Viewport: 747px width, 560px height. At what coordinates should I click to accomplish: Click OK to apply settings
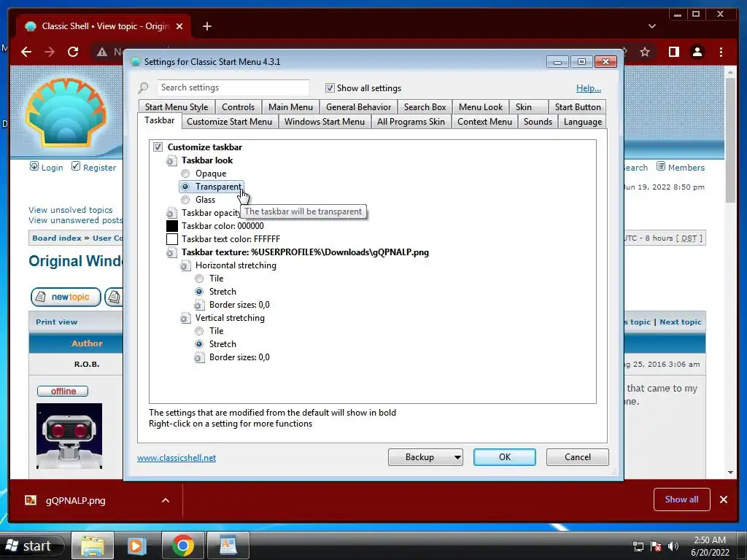coord(505,457)
